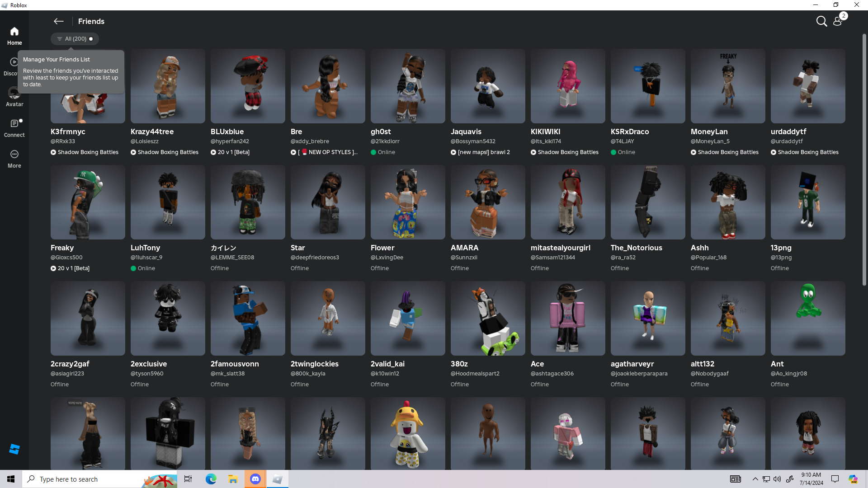This screenshot has height=488, width=868.
Task: Open the Avatar sidebar item
Action: (x=14, y=97)
